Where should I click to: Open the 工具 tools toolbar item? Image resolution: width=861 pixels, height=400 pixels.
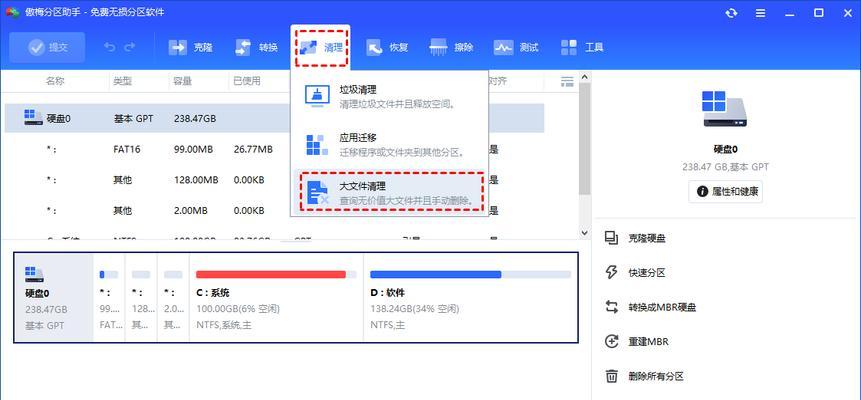tap(582, 47)
